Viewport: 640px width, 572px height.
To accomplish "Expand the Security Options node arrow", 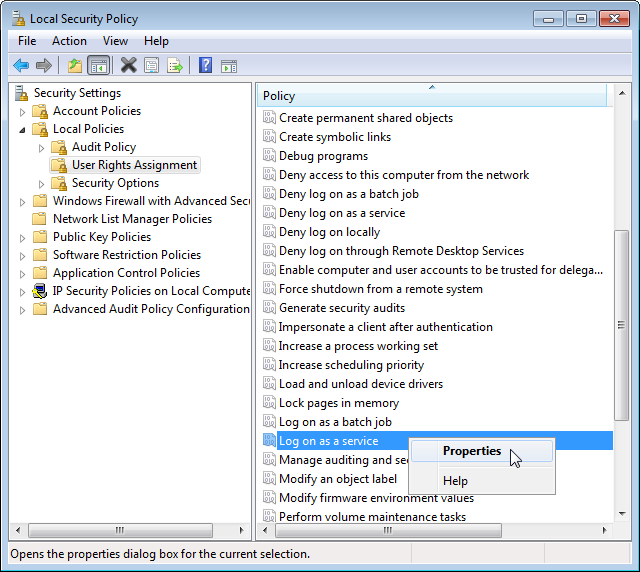I will (41, 184).
